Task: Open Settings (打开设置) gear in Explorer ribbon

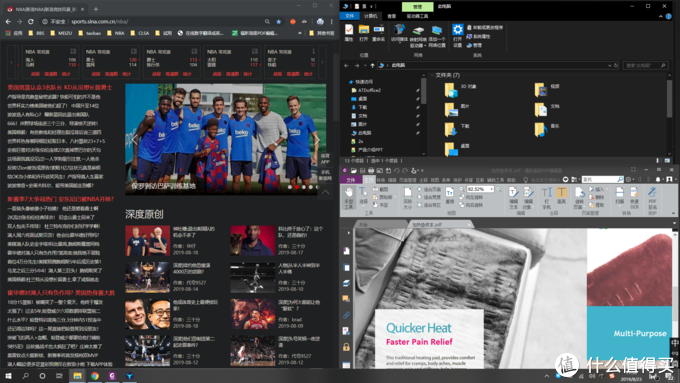Action: click(x=458, y=35)
